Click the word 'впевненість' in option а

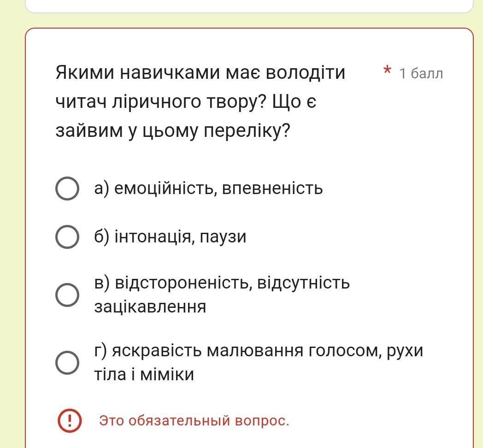[x=272, y=188]
